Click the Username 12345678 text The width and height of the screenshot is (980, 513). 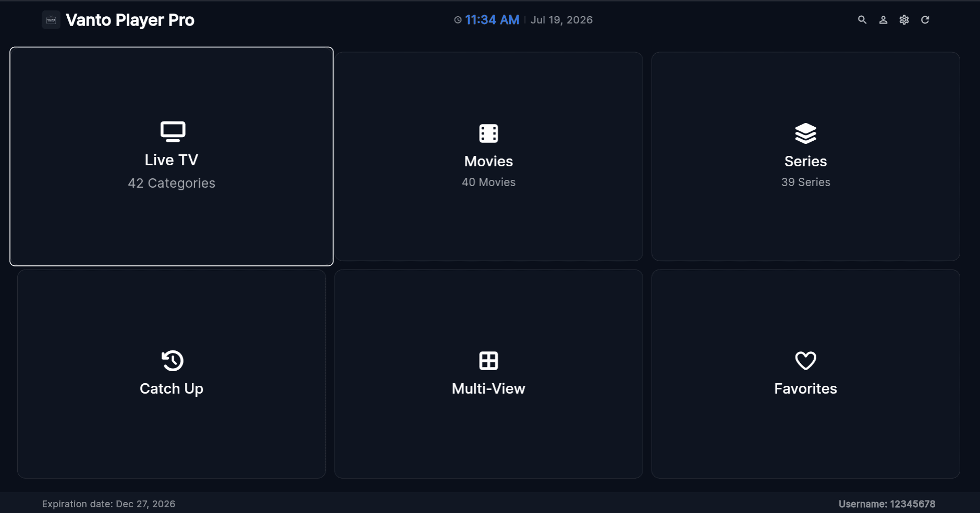(887, 504)
